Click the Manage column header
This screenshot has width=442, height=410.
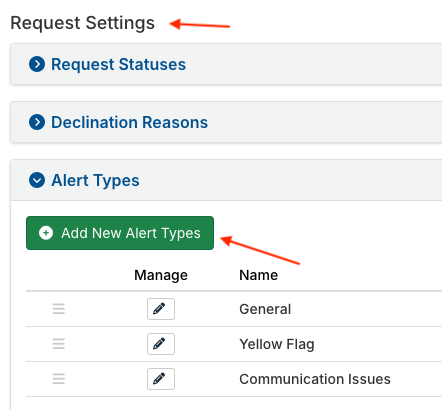(x=161, y=275)
